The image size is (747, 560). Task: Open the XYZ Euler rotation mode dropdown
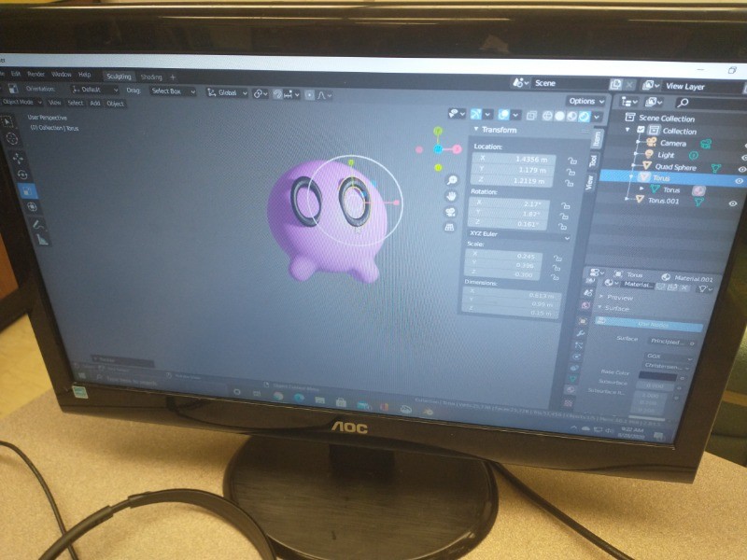[519, 235]
